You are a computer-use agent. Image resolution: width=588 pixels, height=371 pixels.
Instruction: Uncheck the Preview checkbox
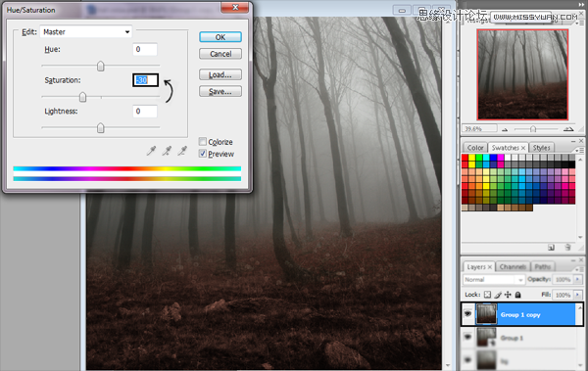(x=203, y=154)
